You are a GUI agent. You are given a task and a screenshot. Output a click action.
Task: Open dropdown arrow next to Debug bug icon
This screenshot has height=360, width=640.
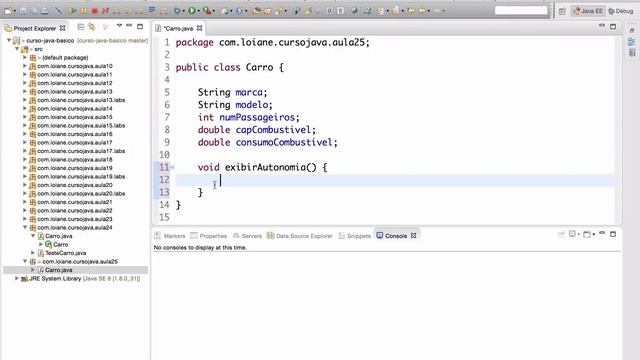coord(183,11)
